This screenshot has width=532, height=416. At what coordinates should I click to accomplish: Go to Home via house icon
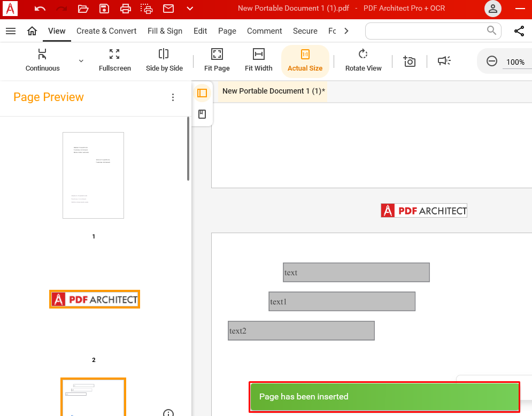coord(32,31)
